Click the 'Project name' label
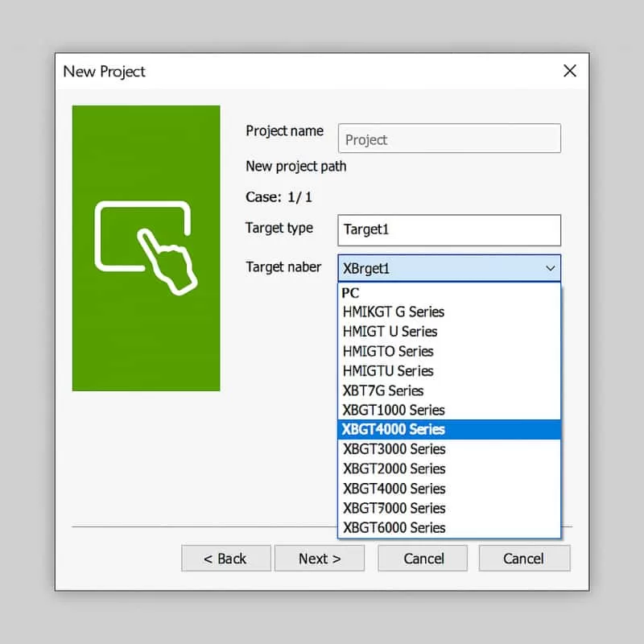644x644 pixels. (285, 131)
